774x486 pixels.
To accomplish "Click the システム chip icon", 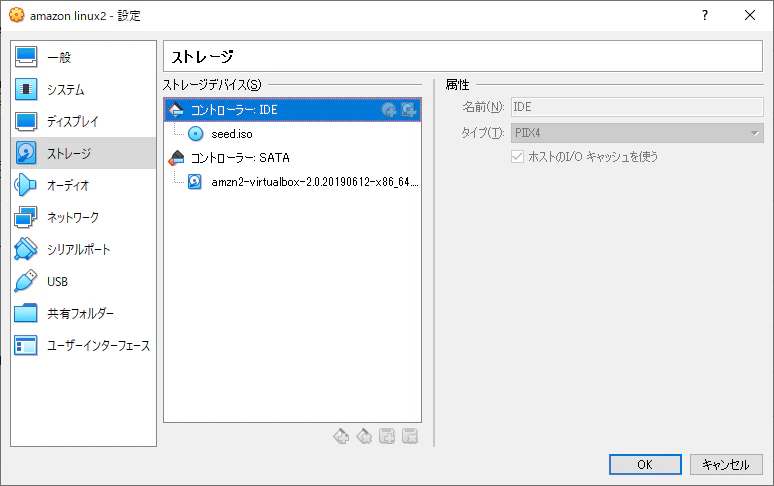I will tap(26, 89).
